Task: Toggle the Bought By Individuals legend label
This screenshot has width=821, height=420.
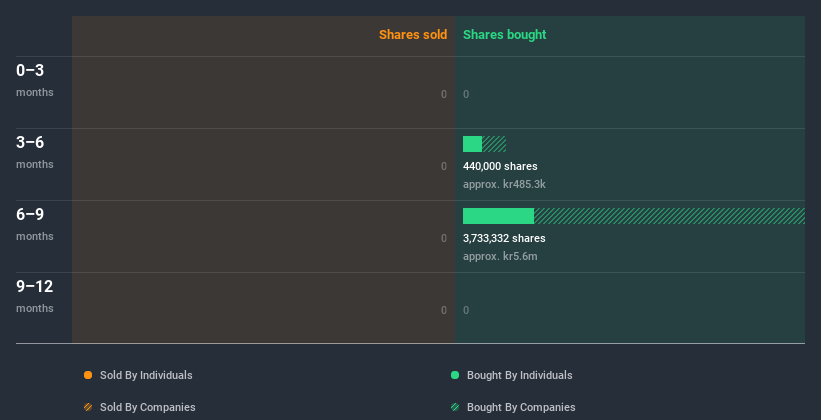Action: point(519,375)
